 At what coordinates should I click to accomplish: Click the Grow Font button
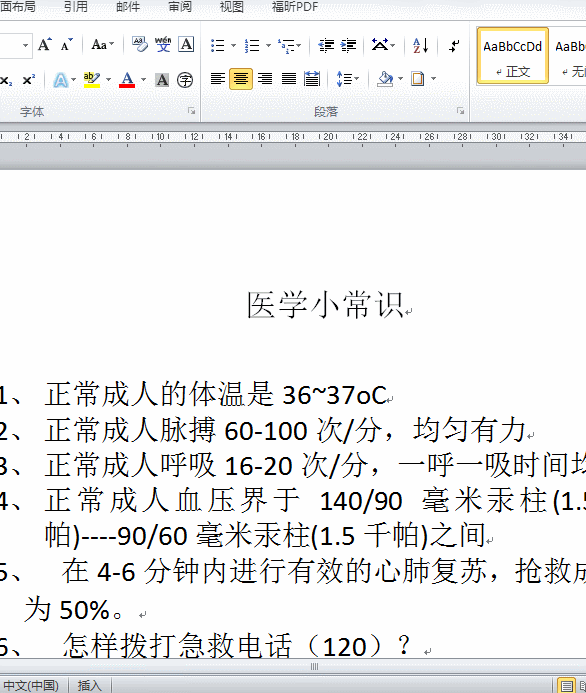44,45
